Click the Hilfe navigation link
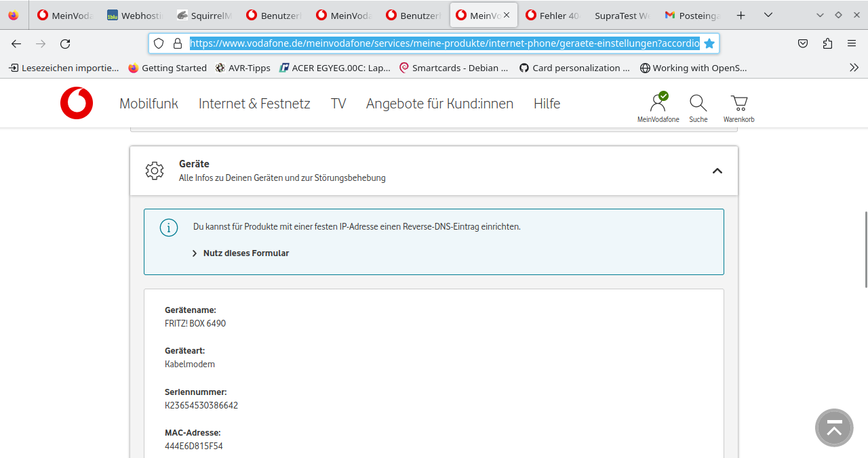Screen dimensions: 868x458 pyautogui.click(x=547, y=104)
